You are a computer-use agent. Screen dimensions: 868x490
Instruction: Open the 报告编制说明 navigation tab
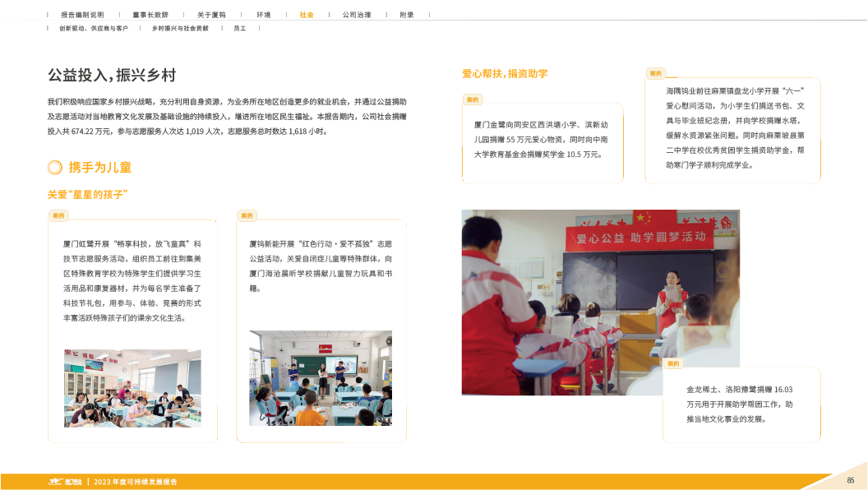[81, 15]
